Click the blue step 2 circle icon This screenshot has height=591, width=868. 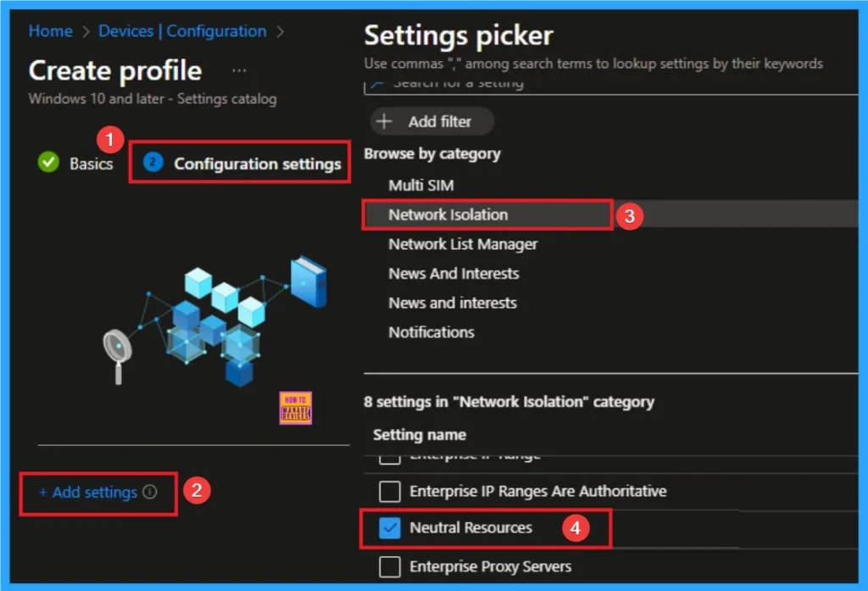point(153,163)
